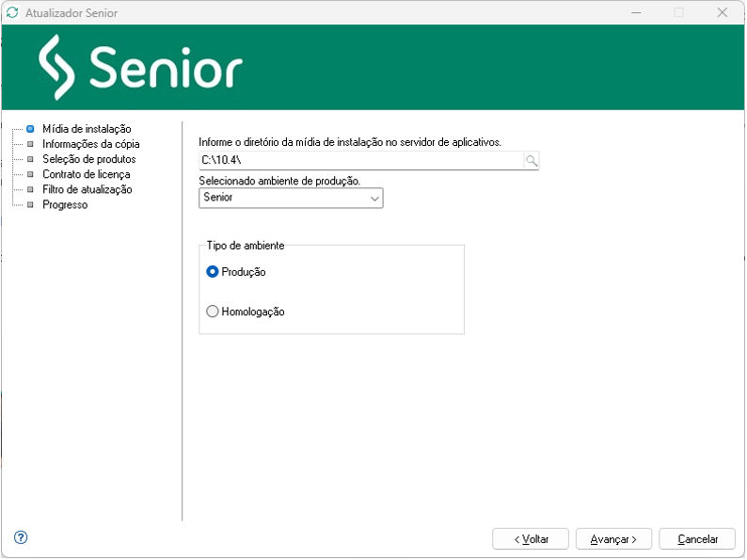Select the Homologação radio button
Viewport: 747px width, 560px height.
coord(213,312)
